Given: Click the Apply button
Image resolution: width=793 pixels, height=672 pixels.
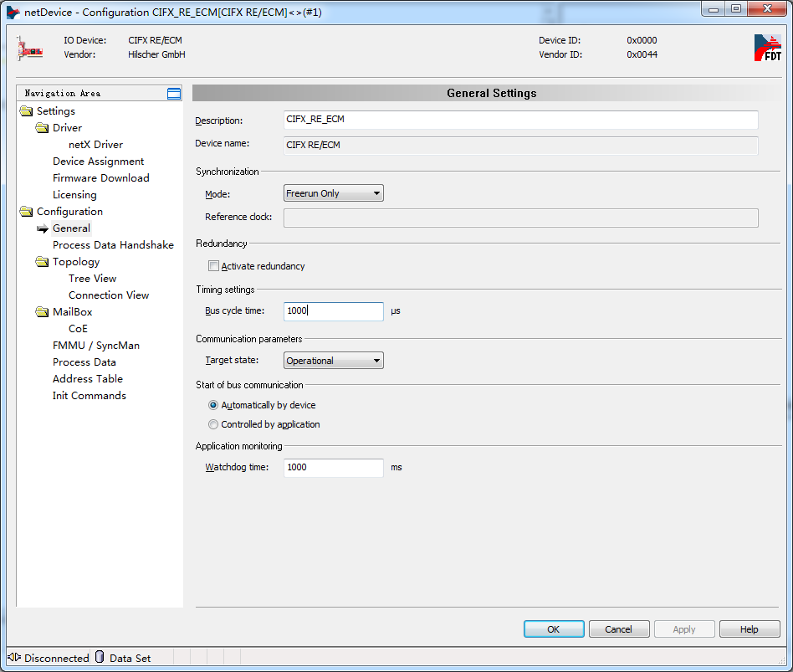Looking at the screenshot, I should [684, 629].
